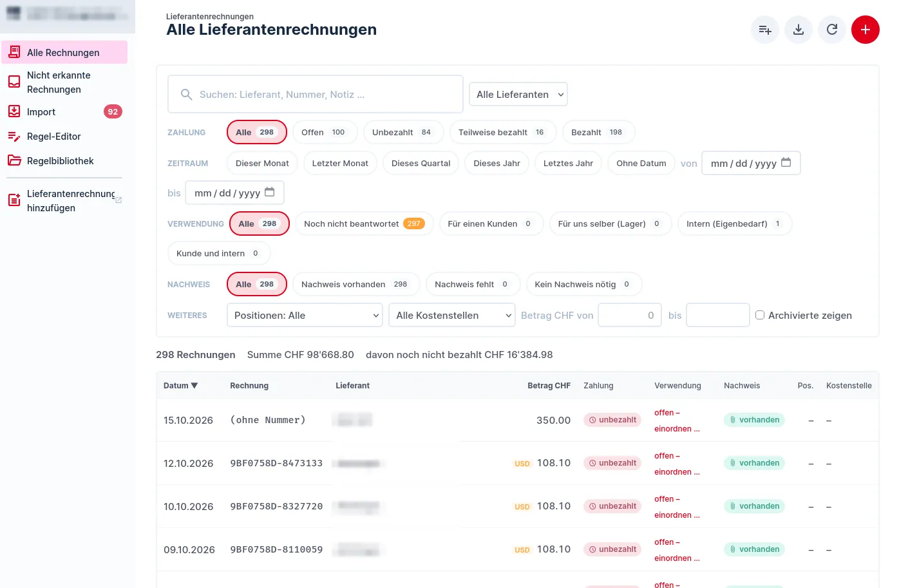This screenshot has height=588, width=899.
Task: Select Zahlung filter 'Unbezahlt 84'
Action: pos(403,132)
